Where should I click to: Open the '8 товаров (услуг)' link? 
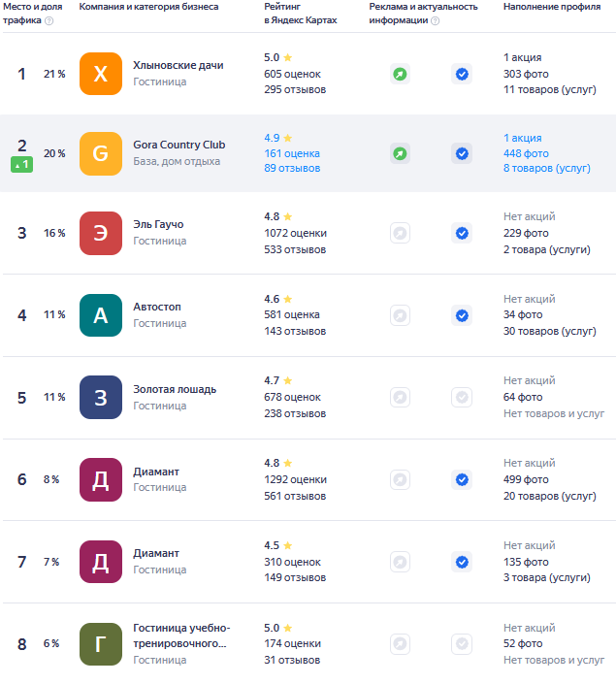point(546,169)
